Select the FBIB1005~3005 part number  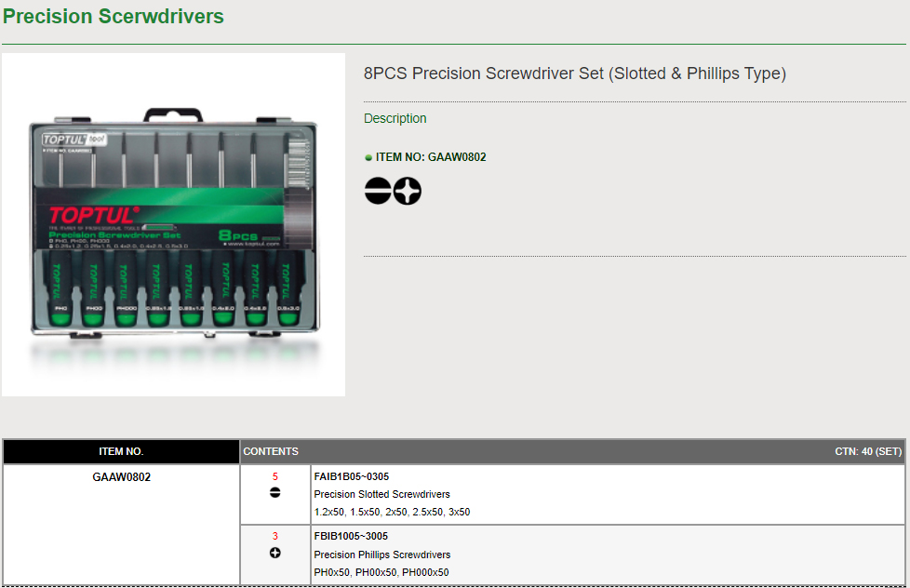(x=351, y=536)
